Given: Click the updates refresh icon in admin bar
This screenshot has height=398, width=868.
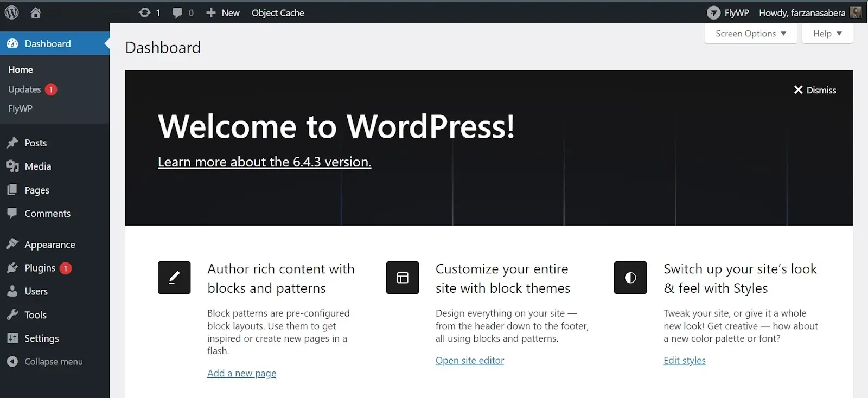Looking at the screenshot, I should (x=144, y=12).
